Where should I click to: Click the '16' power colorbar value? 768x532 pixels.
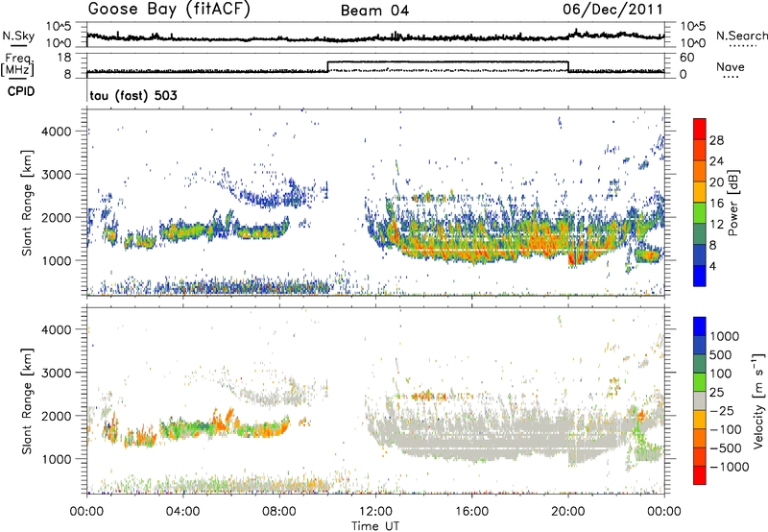(716, 204)
